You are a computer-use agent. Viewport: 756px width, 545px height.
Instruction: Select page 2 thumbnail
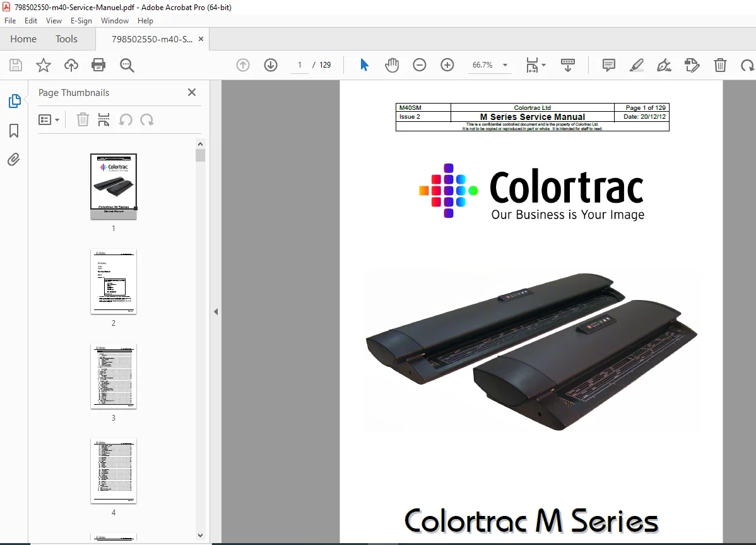point(114,281)
